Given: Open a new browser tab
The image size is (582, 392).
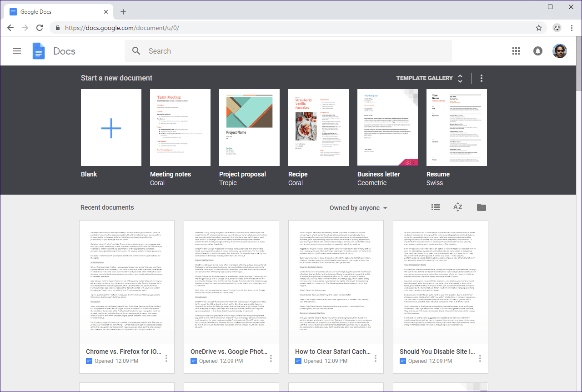Looking at the screenshot, I should pos(123,12).
